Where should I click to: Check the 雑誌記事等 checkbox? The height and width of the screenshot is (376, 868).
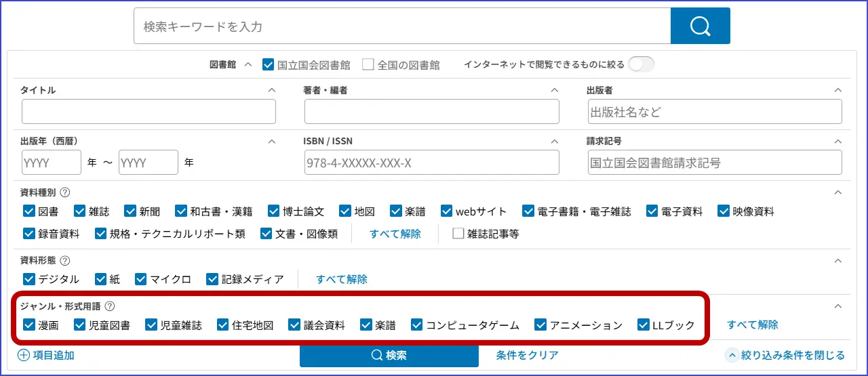[458, 234]
